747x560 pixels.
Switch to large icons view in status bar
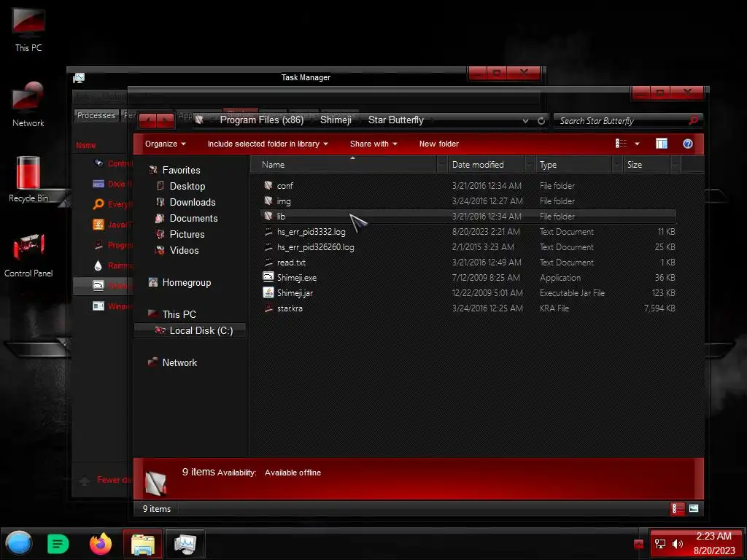[x=694, y=508]
